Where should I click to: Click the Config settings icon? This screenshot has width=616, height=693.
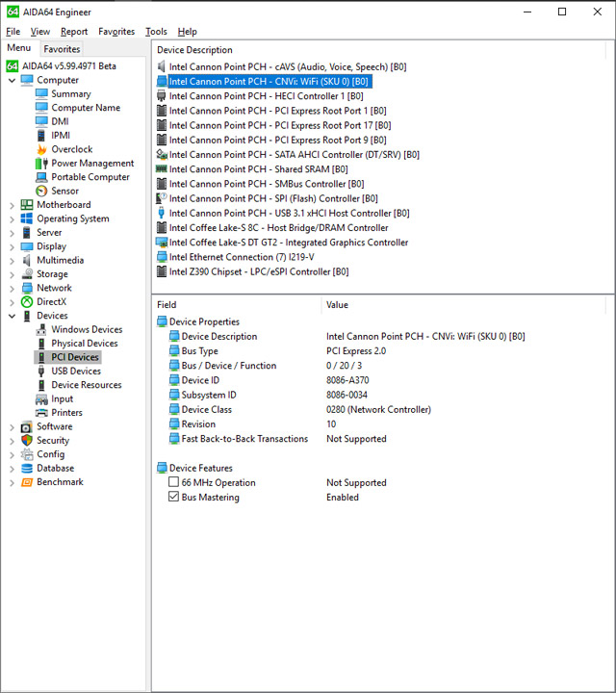coord(27,454)
